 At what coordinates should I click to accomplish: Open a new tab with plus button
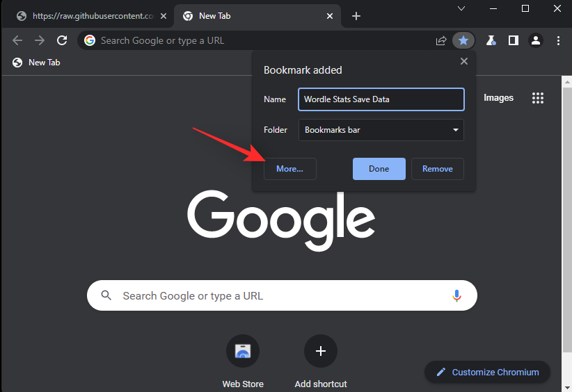click(x=356, y=16)
